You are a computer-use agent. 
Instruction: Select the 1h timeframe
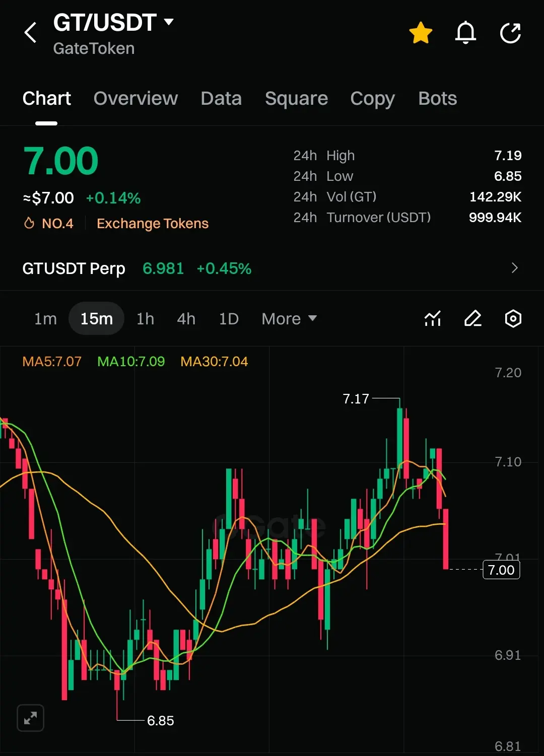click(145, 319)
